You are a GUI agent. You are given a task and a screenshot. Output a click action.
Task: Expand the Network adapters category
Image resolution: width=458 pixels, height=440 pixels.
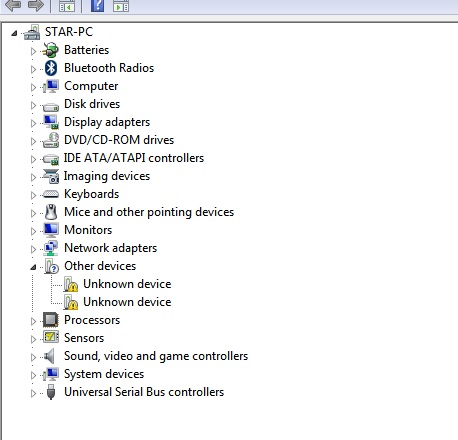(x=33, y=249)
